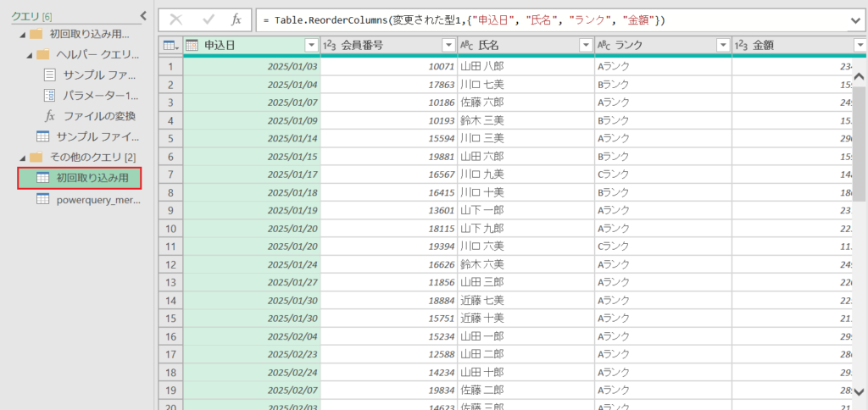Click the name cell 佐藤 六郎
Screen dimensions: 868x410
pyautogui.click(x=526, y=102)
